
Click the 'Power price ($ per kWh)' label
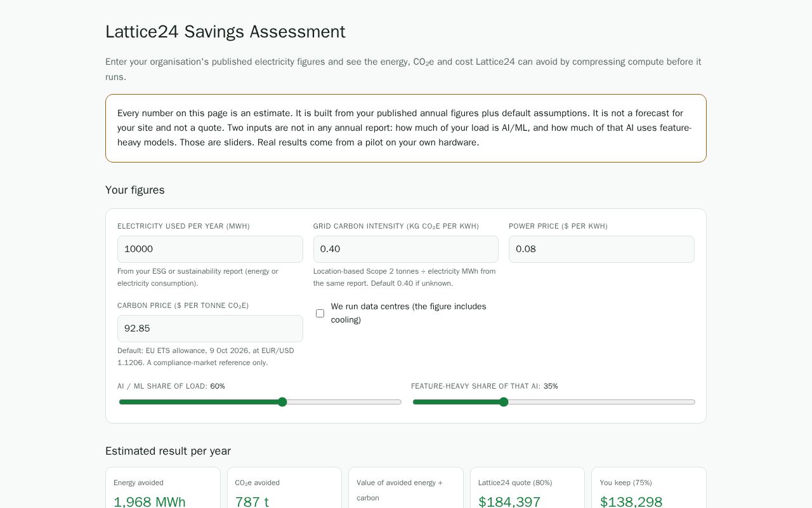click(x=558, y=226)
